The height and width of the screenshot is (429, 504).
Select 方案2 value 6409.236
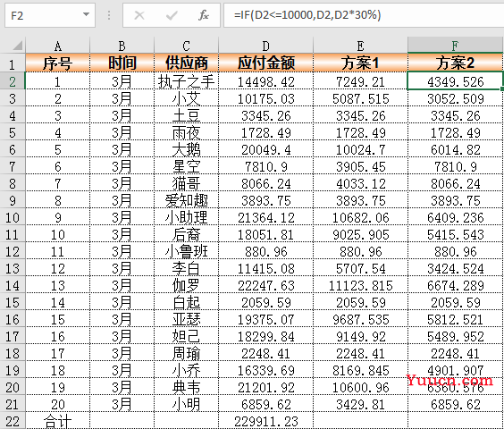(455, 217)
